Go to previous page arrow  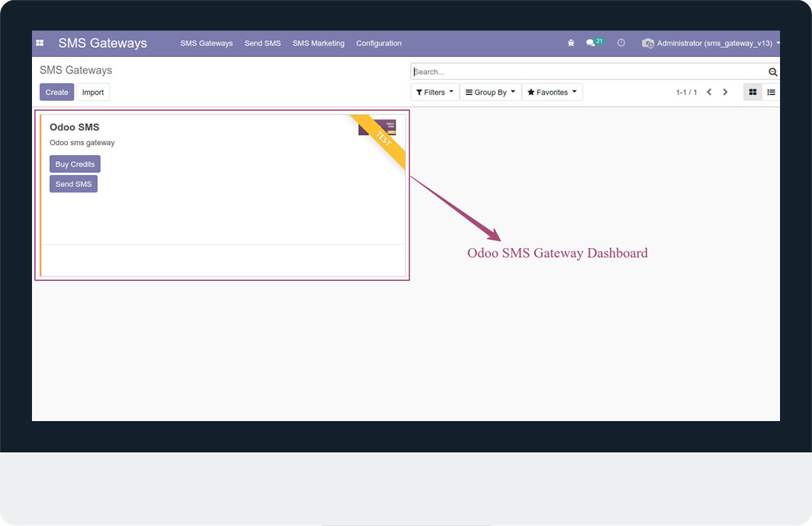pyautogui.click(x=709, y=92)
